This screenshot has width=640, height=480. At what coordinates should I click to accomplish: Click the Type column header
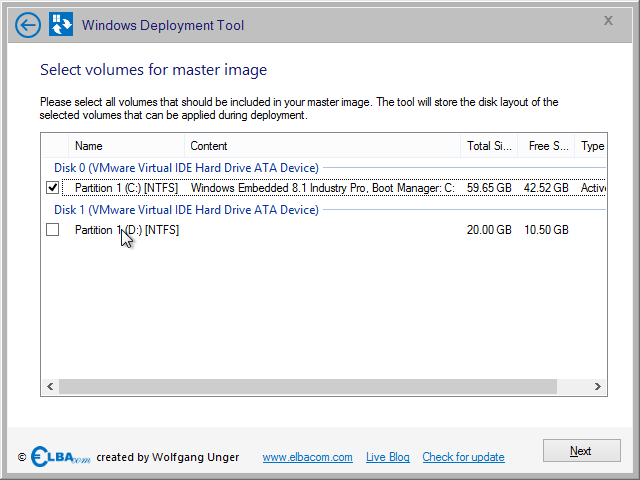(x=591, y=146)
